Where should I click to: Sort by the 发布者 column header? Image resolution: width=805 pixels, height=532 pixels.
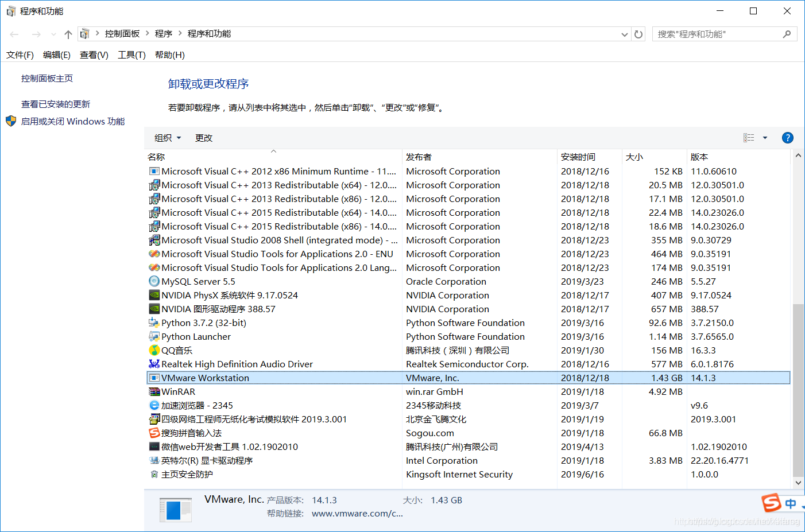coord(479,157)
